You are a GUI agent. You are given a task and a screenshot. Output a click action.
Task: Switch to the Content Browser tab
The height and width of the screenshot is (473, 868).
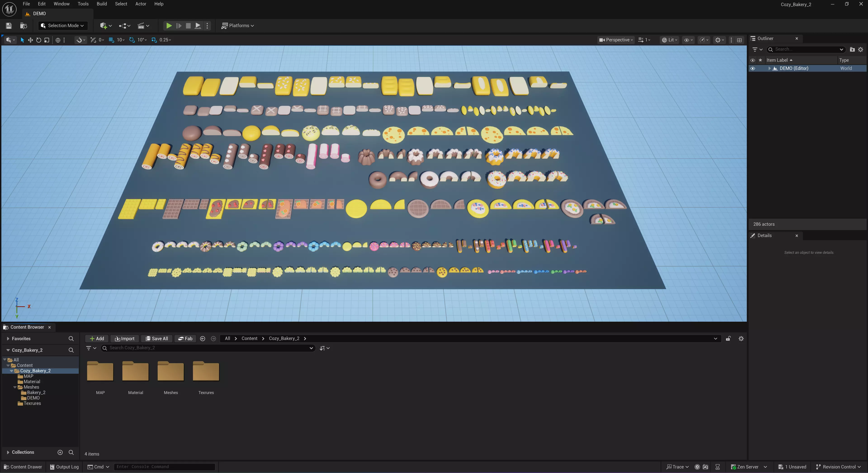pos(27,327)
